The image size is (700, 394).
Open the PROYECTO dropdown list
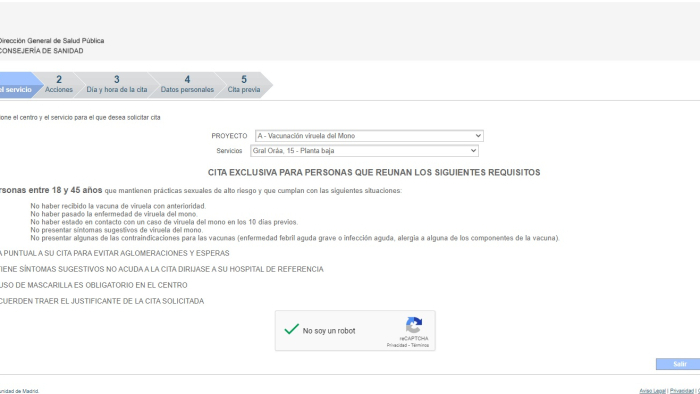(369, 136)
